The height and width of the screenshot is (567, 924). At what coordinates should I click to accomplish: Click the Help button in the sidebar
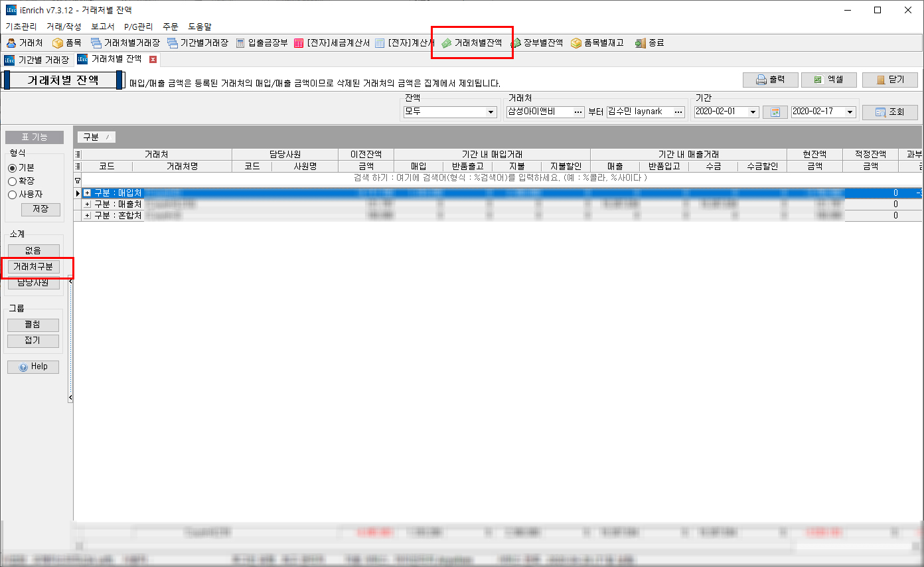(x=33, y=366)
